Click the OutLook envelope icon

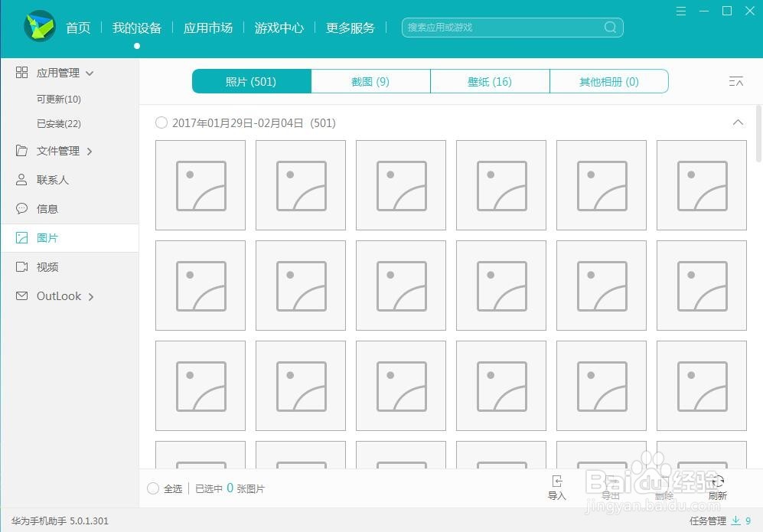(21, 296)
